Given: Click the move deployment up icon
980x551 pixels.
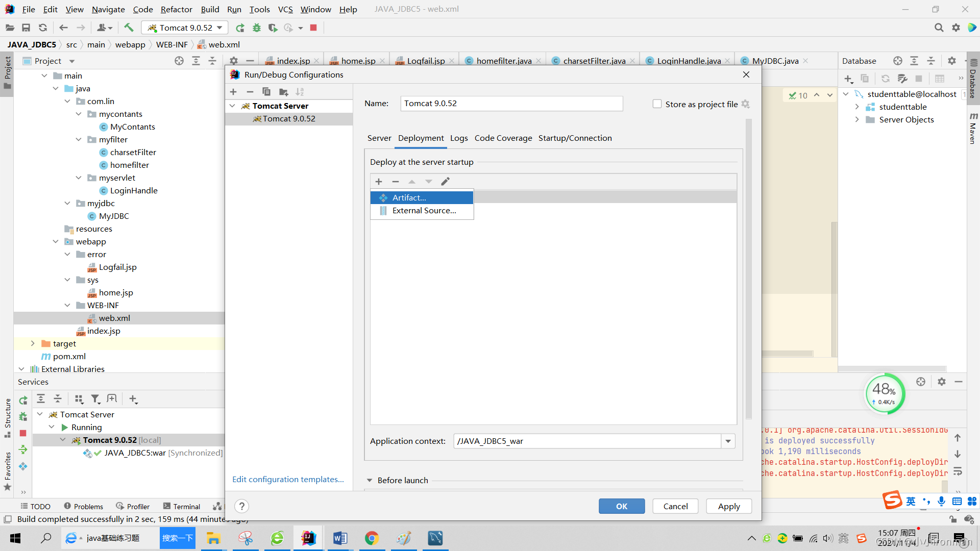Looking at the screenshot, I should (412, 181).
